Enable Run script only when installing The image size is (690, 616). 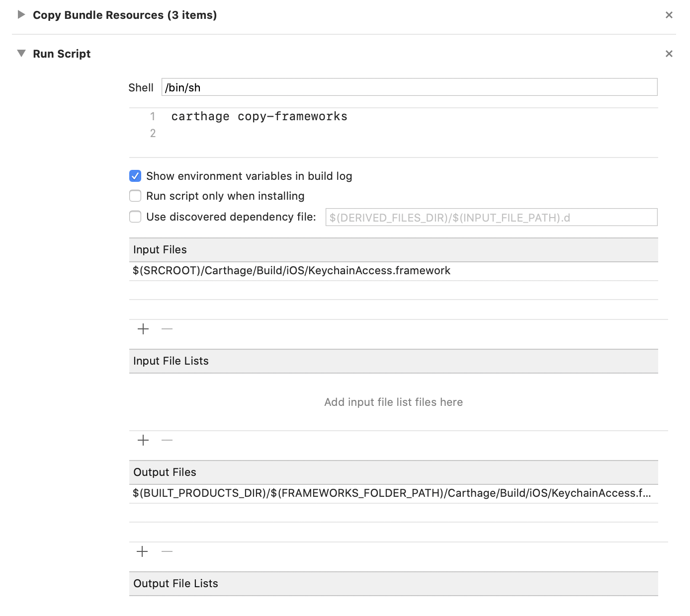click(x=135, y=196)
